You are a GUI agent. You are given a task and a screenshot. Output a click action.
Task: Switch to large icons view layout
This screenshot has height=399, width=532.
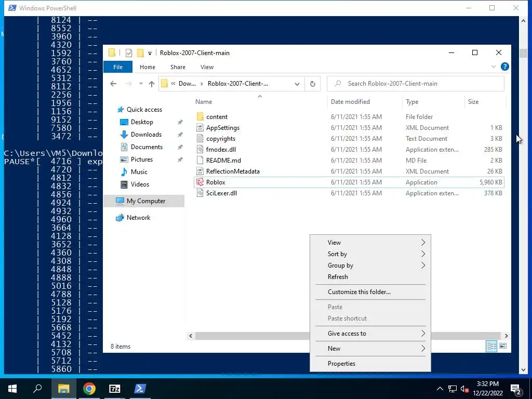(x=503, y=346)
